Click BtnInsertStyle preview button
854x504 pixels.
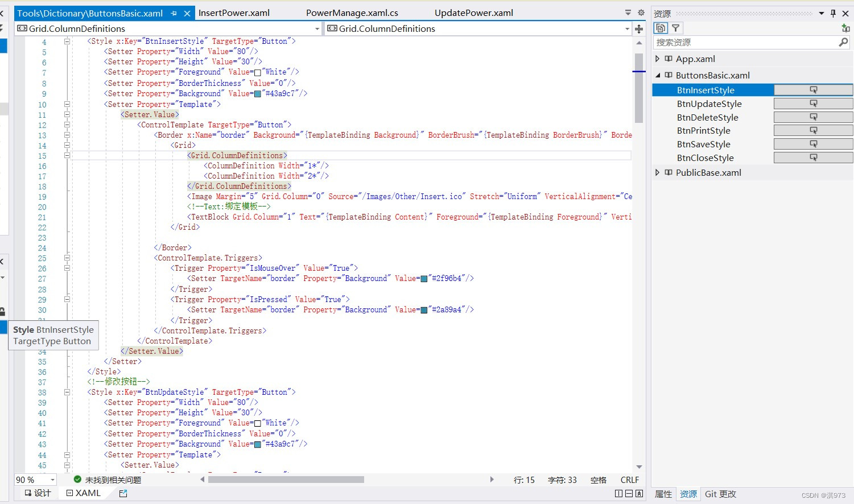tap(813, 90)
